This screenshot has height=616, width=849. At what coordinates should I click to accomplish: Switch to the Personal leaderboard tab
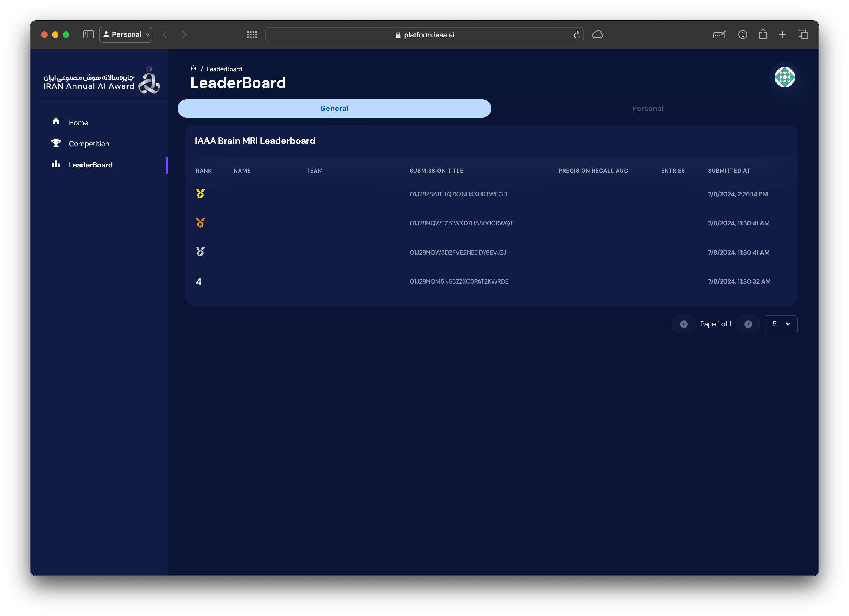coord(647,109)
